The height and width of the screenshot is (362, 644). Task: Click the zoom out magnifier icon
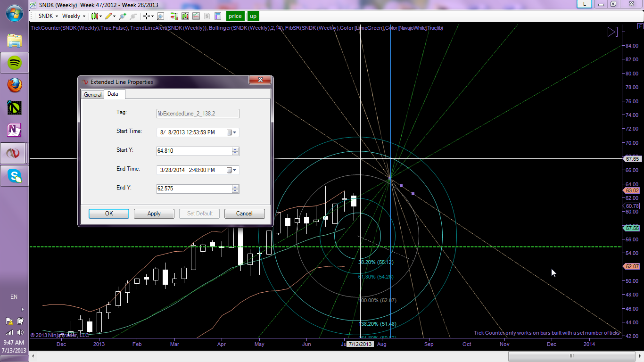coord(133,16)
